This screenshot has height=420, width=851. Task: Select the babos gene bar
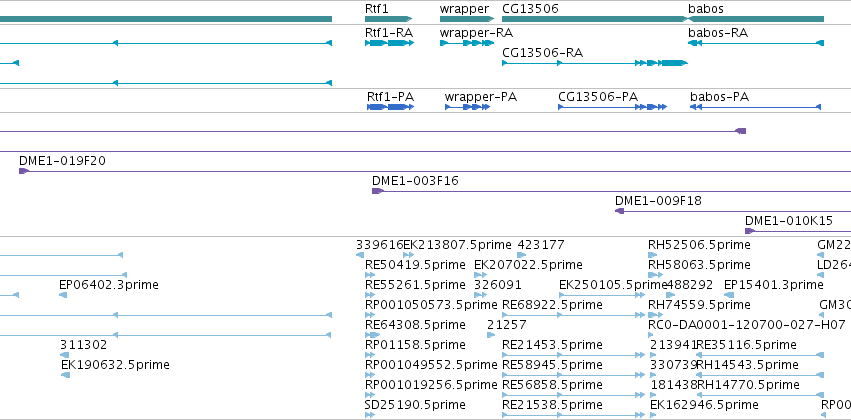[756, 19]
